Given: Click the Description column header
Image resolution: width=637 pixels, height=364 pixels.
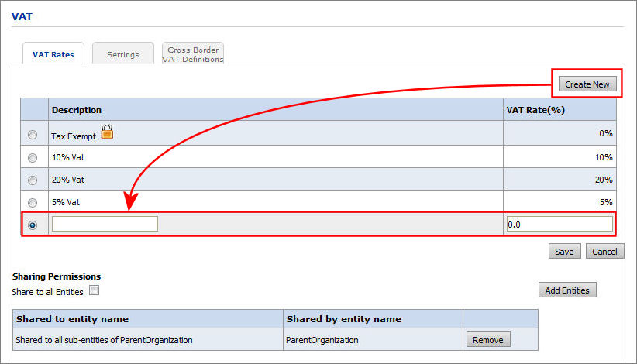Looking at the screenshot, I should 77,110.
